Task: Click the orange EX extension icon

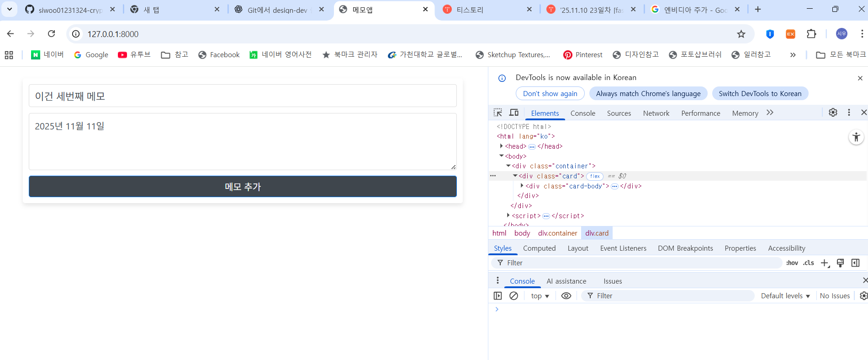Action: (x=790, y=34)
